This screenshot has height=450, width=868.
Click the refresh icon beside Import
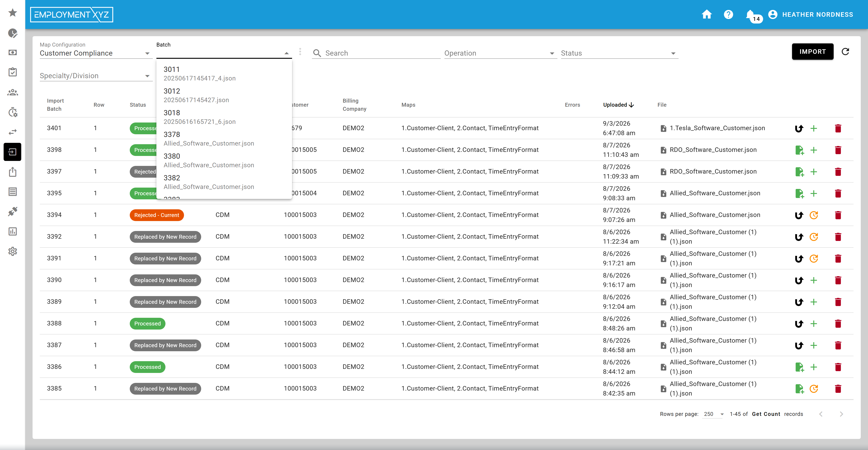pos(845,52)
